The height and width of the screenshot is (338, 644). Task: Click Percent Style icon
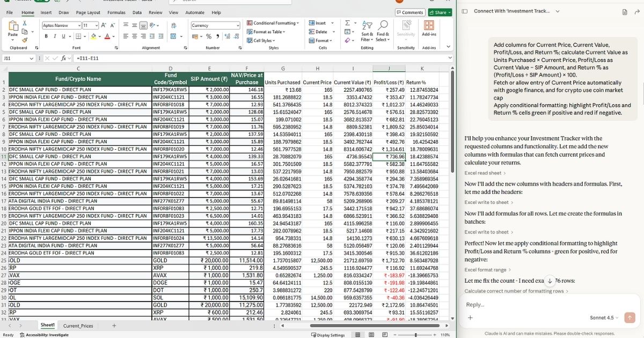coord(209,36)
